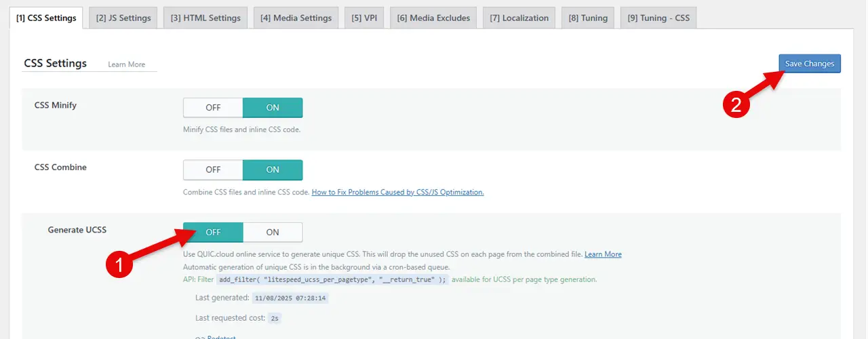Click the Save Changes button
This screenshot has width=868, height=339.
[810, 64]
